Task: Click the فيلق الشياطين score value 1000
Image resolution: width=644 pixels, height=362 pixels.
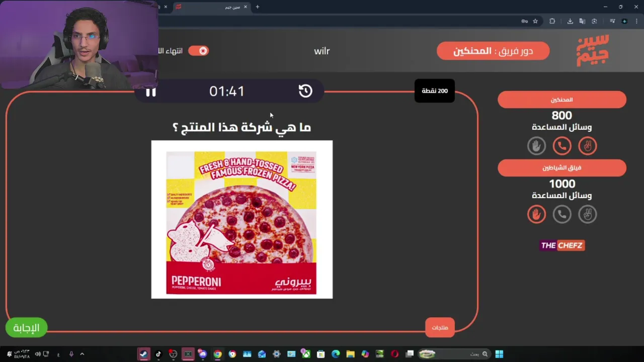Action: (x=562, y=184)
